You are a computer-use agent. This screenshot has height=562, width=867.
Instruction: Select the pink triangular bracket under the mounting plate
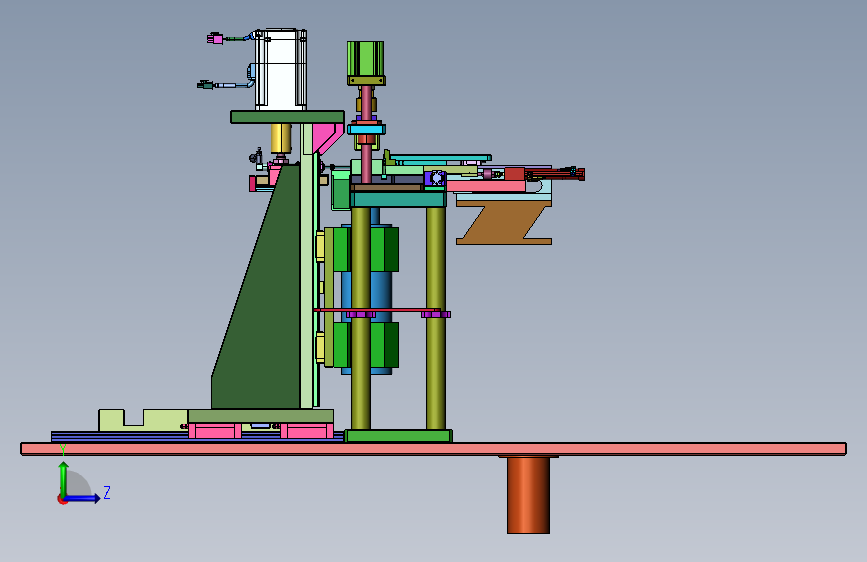point(326,136)
